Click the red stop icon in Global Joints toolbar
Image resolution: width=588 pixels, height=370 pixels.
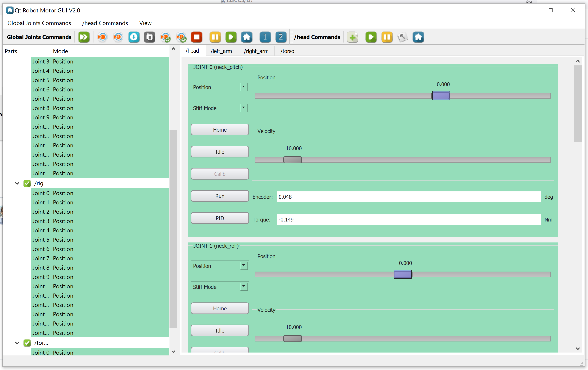click(x=197, y=37)
